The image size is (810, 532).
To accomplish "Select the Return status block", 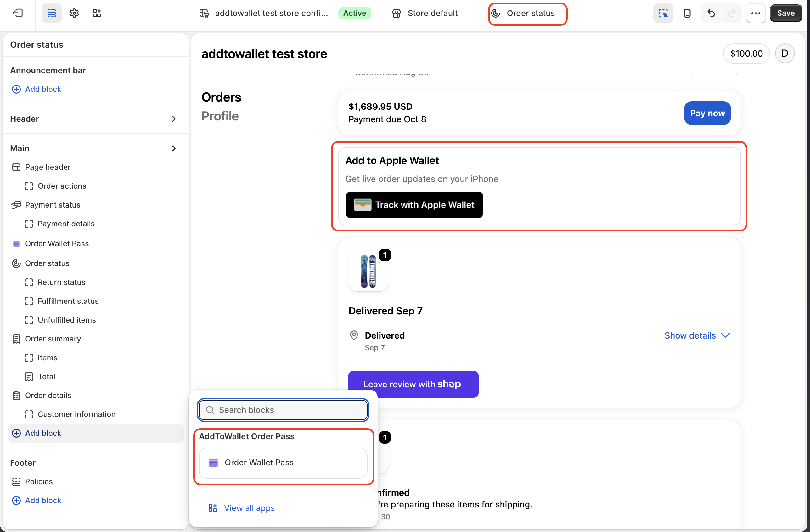I will click(62, 282).
